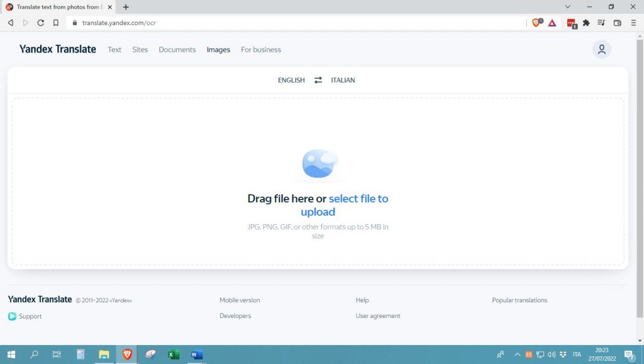Click the bookmark icon near the address bar
644x364 pixels.
(x=55, y=22)
